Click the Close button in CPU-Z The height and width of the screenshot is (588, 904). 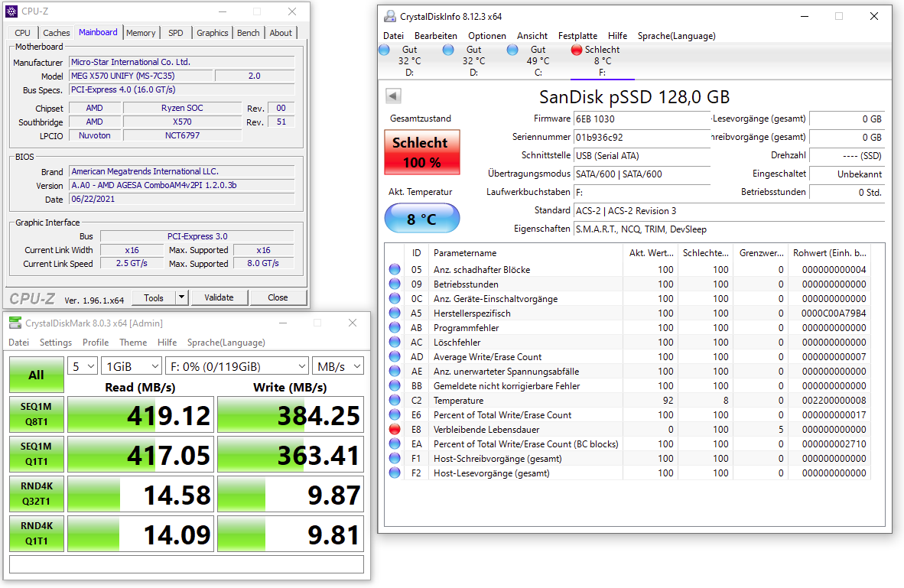(x=278, y=297)
